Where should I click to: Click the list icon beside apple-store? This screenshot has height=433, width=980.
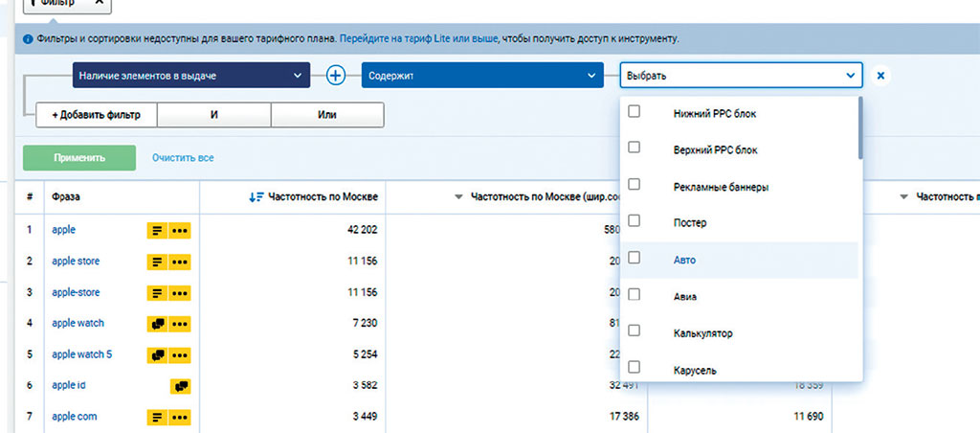156,293
